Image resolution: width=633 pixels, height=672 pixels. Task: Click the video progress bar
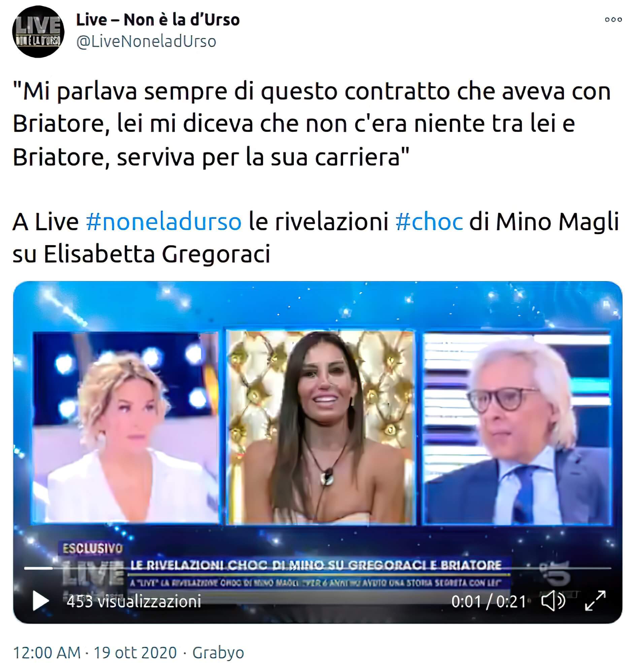click(318, 568)
